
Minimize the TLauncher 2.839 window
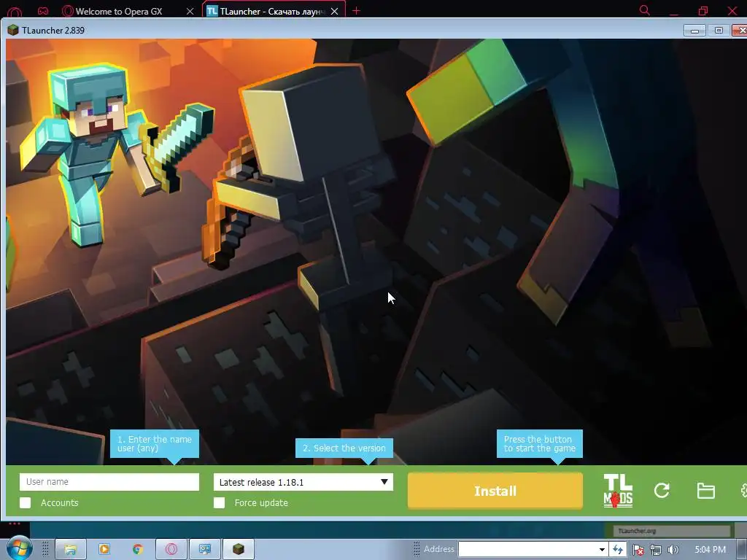click(x=694, y=31)
